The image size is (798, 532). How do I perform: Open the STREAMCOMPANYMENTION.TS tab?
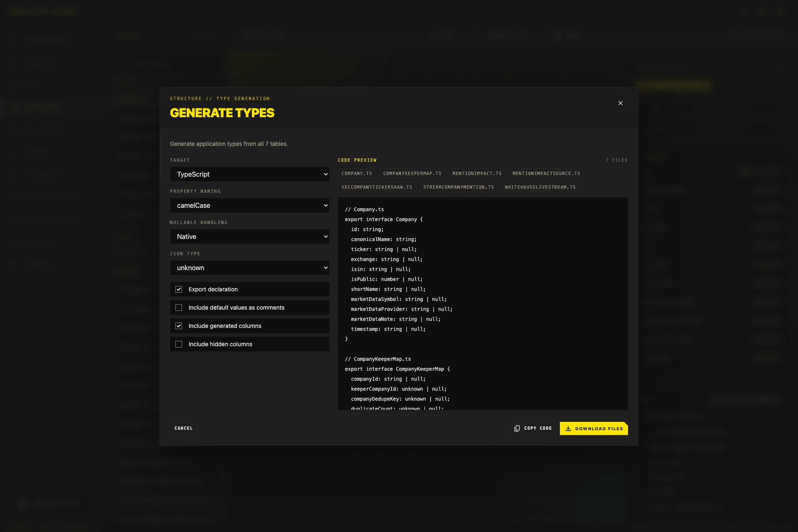pyautogui.click(x=459, y=187)
